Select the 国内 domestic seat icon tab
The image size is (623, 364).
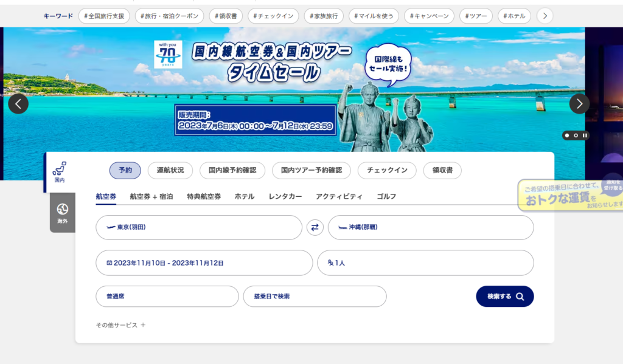[x=60, y=172]
